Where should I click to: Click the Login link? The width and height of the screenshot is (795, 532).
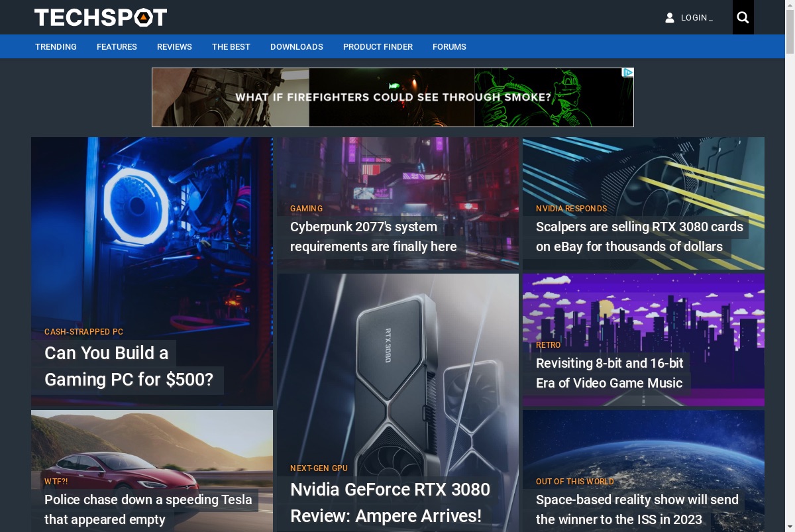tap(697, 18)
